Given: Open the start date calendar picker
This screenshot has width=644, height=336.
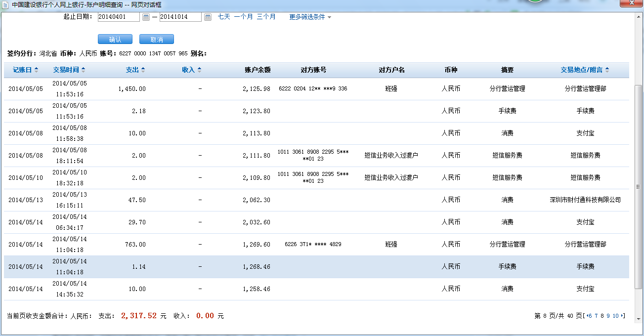Looking at the screenshot, I should pyautogui.click(x=146, y=17).
